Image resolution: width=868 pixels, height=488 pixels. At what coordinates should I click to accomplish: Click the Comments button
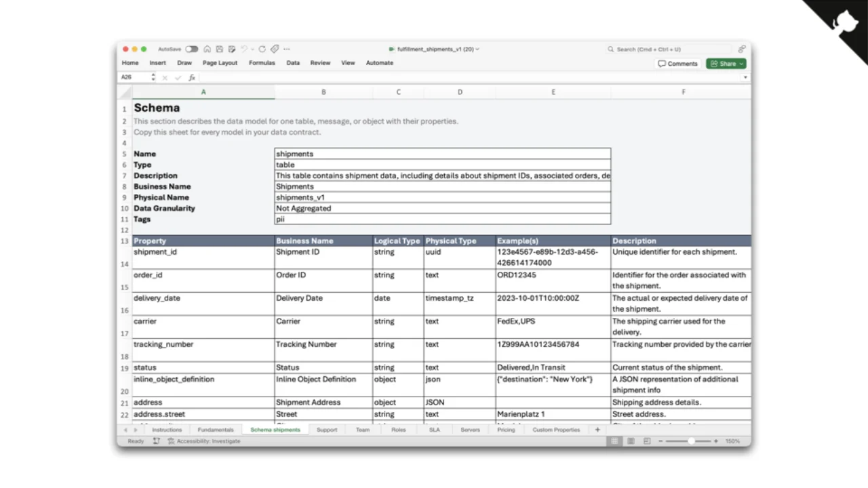coord(677,64)
